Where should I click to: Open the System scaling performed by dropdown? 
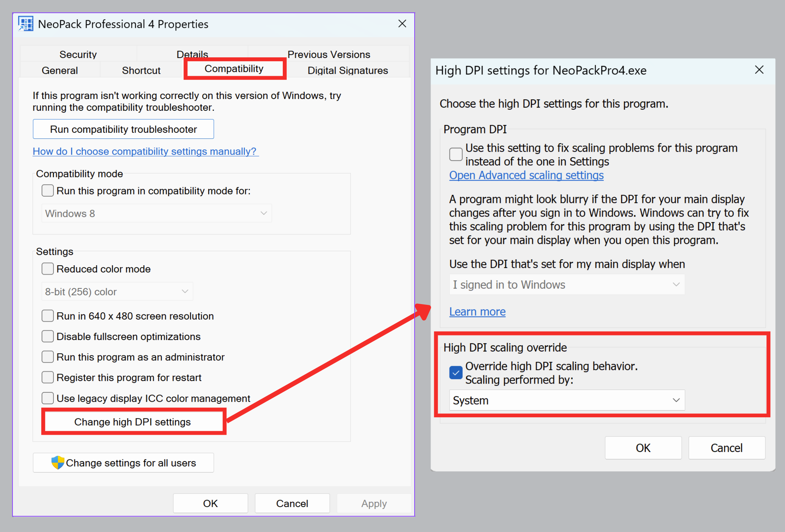567,400
